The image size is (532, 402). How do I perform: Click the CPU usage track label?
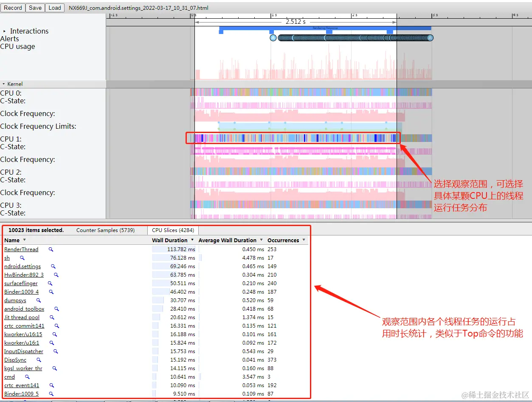pyautogui.click(x=18, y=47)
